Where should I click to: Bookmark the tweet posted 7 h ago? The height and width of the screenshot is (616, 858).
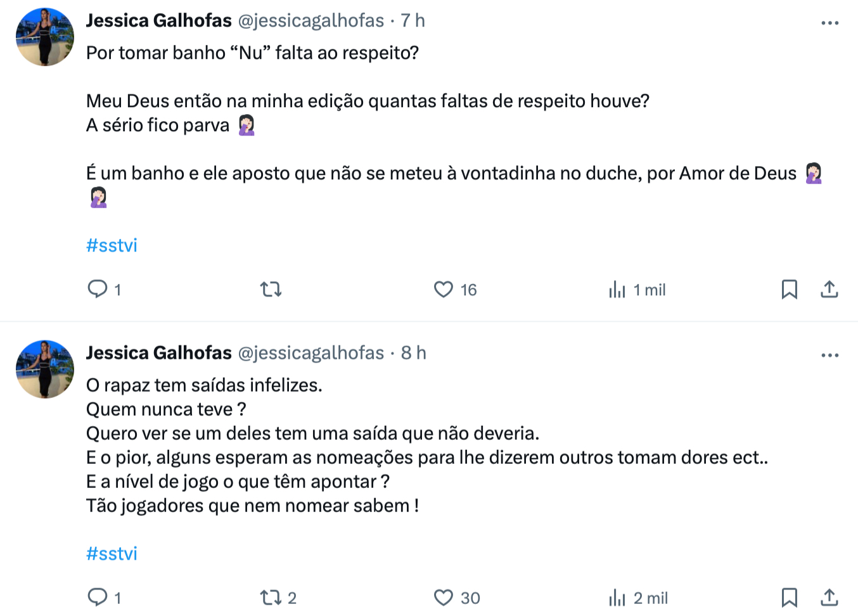tap(789, 290)
